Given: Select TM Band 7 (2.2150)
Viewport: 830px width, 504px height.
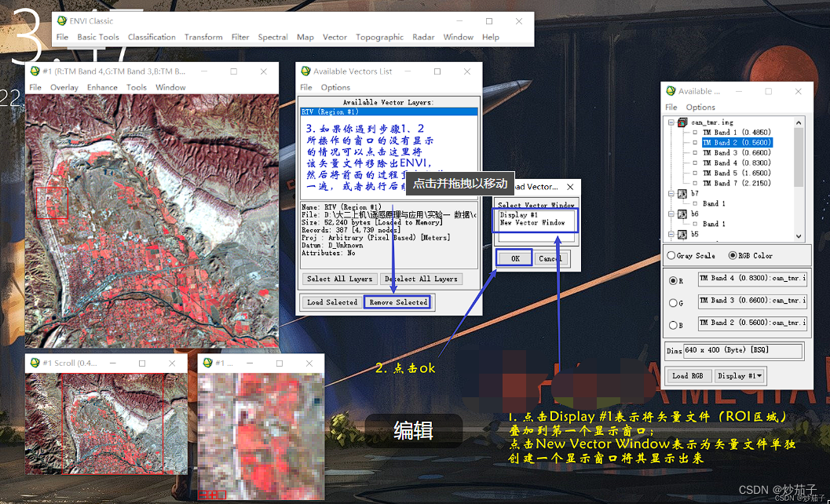Looking at the screenshot, I should pyautogui.click(x=737, y=183).
